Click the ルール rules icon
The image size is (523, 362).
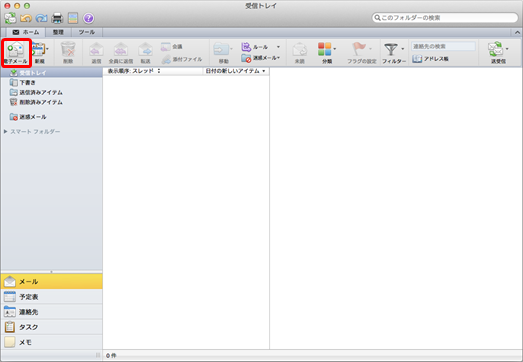(x=246, y=47)
